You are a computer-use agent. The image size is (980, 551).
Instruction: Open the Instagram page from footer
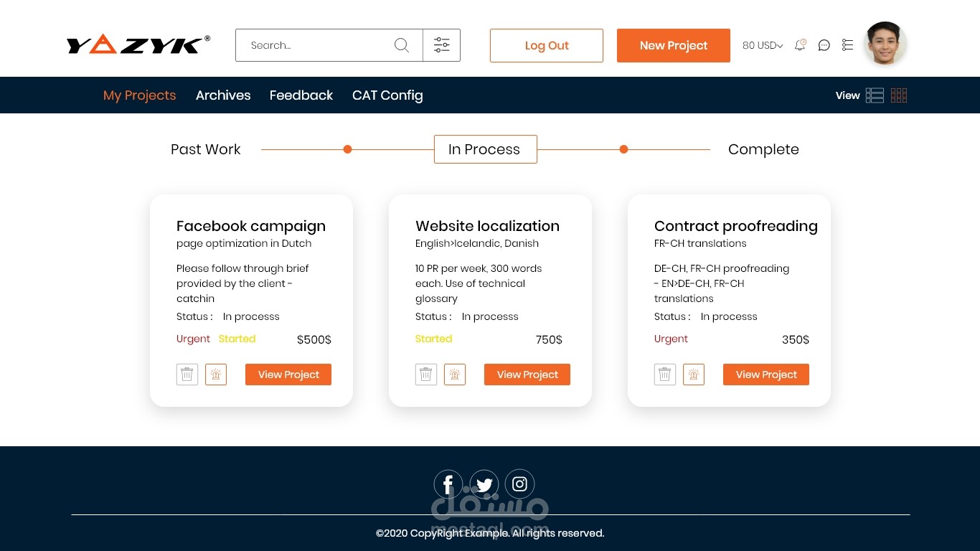click(520, 484)
